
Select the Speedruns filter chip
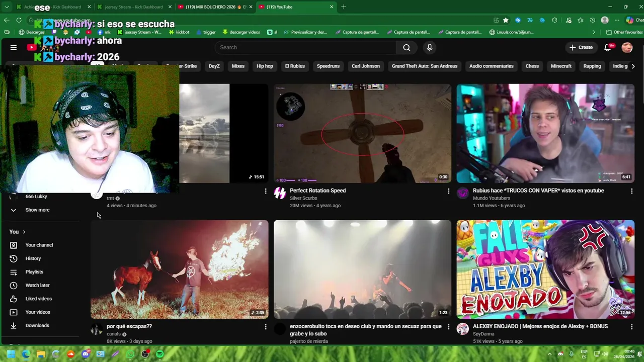coord(328,66)
